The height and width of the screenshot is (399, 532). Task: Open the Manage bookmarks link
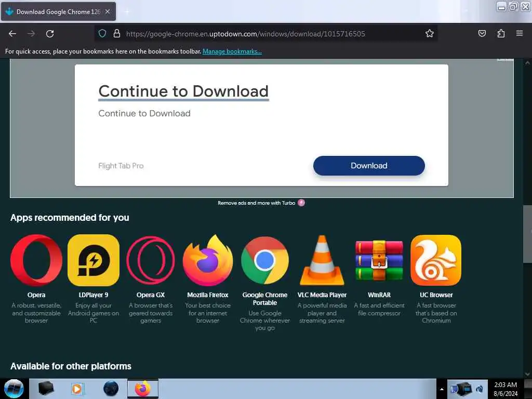click(x=232, y=51)
